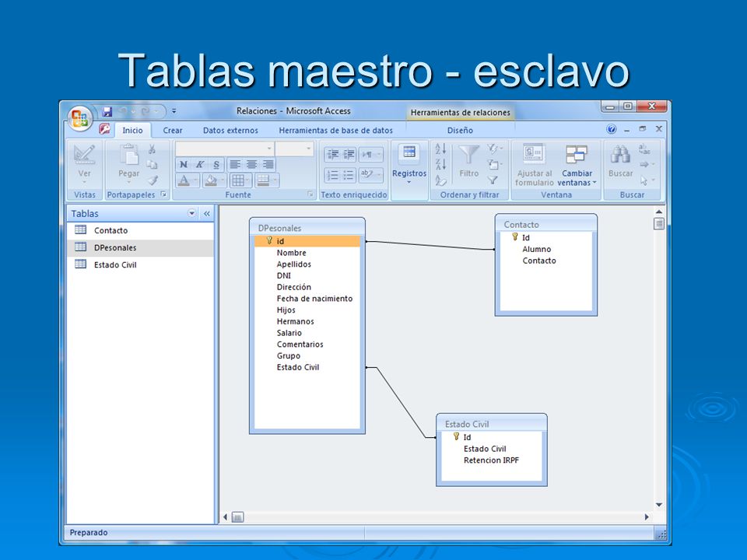Save with the quick access disk icon
Image resolution: width=747 pixels, height=560 pixels.
click(x=107, y=112)
